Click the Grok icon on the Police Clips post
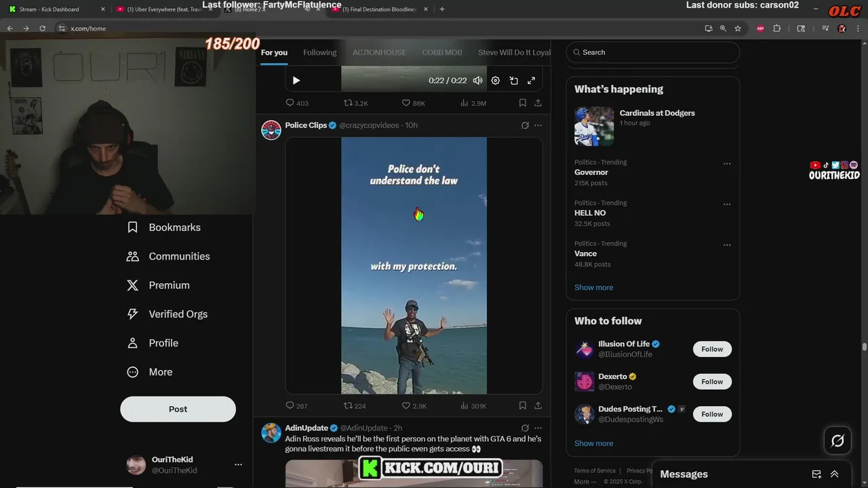 point(525,125)
